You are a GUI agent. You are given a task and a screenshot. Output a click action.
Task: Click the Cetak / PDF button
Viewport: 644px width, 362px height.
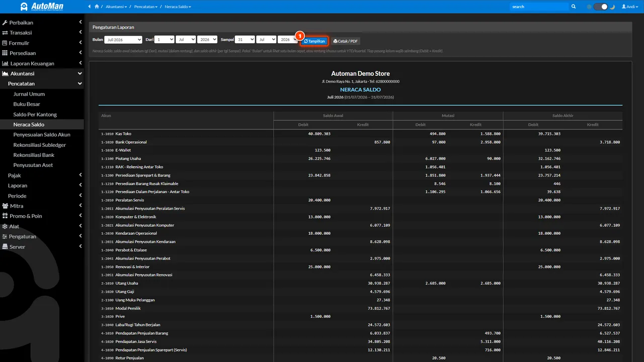pyautogui.click(x=346, y=41)
